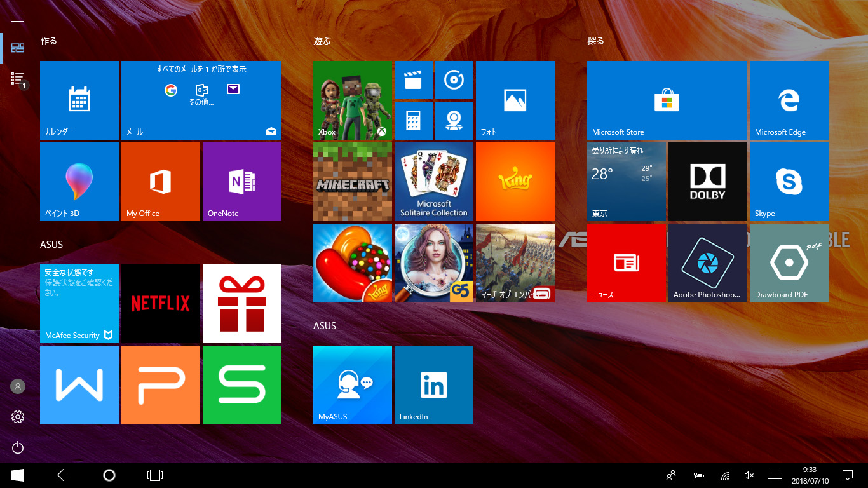Open the 東京 weather tile
Viewport: 868px width, 488px height.
coord(627,182)
